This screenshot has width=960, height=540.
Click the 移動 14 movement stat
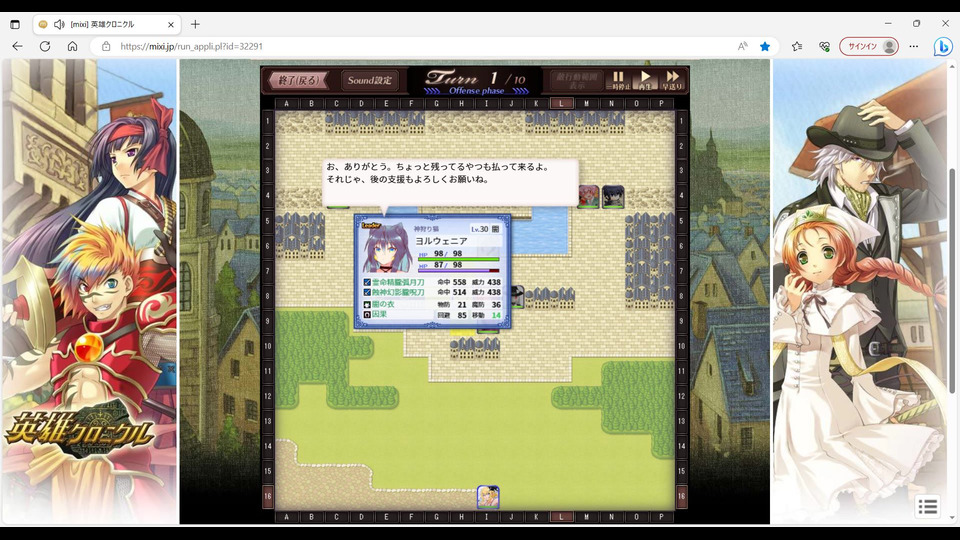click(x=486, y=315)
